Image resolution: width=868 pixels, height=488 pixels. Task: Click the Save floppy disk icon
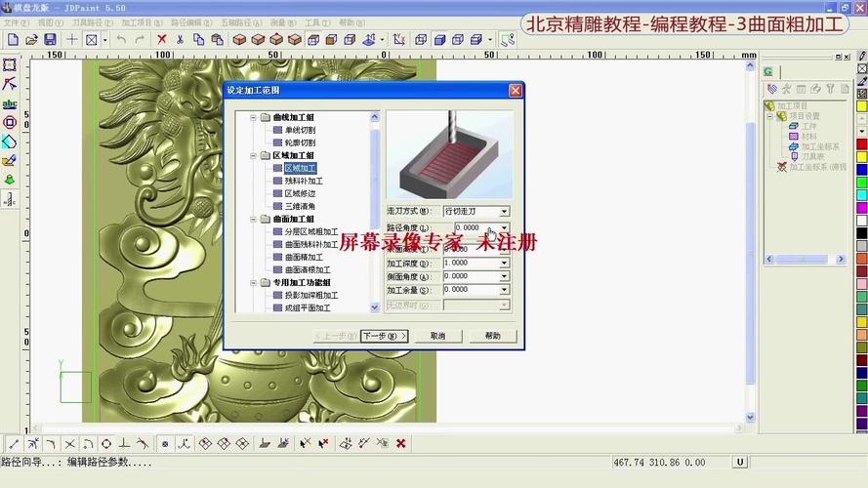50,39
